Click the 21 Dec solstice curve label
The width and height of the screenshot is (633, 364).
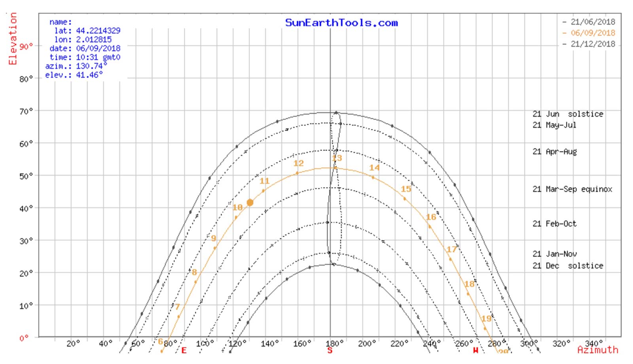click(568, 265)
